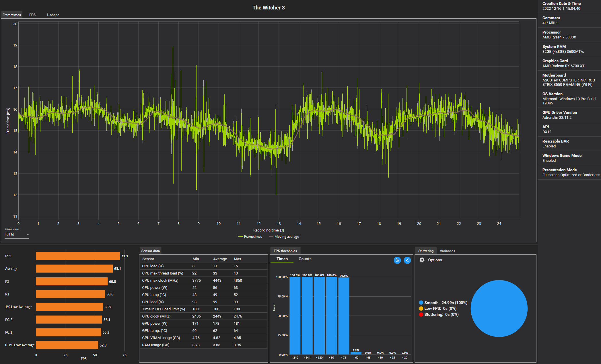The image size is (601, 364).
Task: Click the blue Smooth legend dot
Action: click(x=421, y=303)
